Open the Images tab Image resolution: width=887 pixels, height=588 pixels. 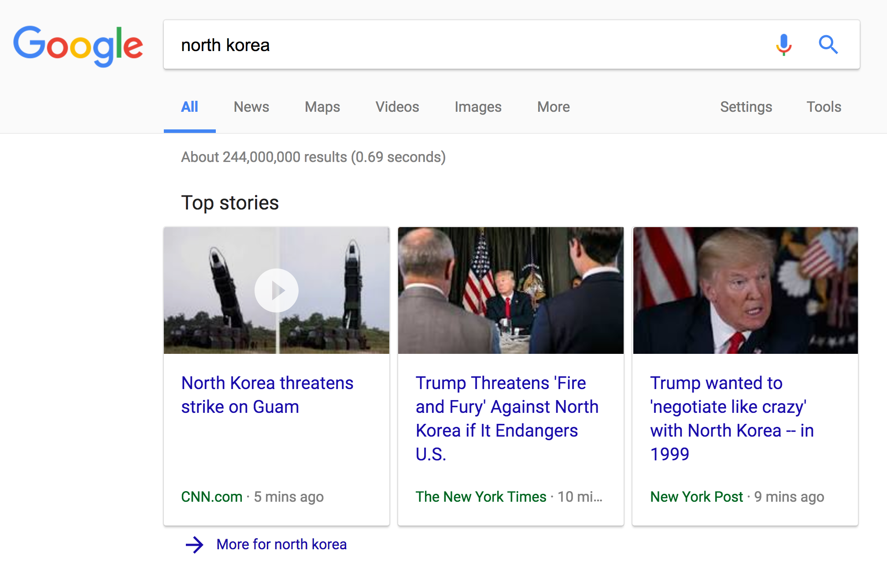click(x=478, y=107)
